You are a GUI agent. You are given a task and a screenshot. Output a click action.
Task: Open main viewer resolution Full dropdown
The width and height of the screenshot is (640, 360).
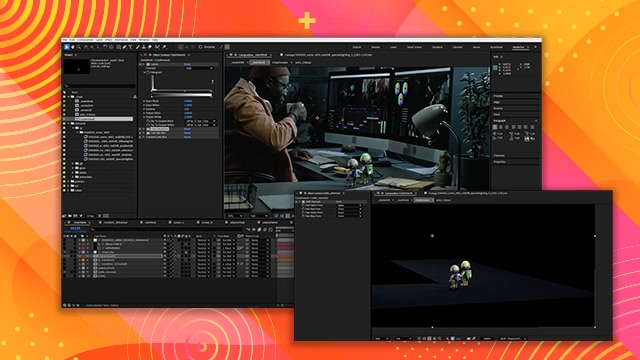coord(258,216)
